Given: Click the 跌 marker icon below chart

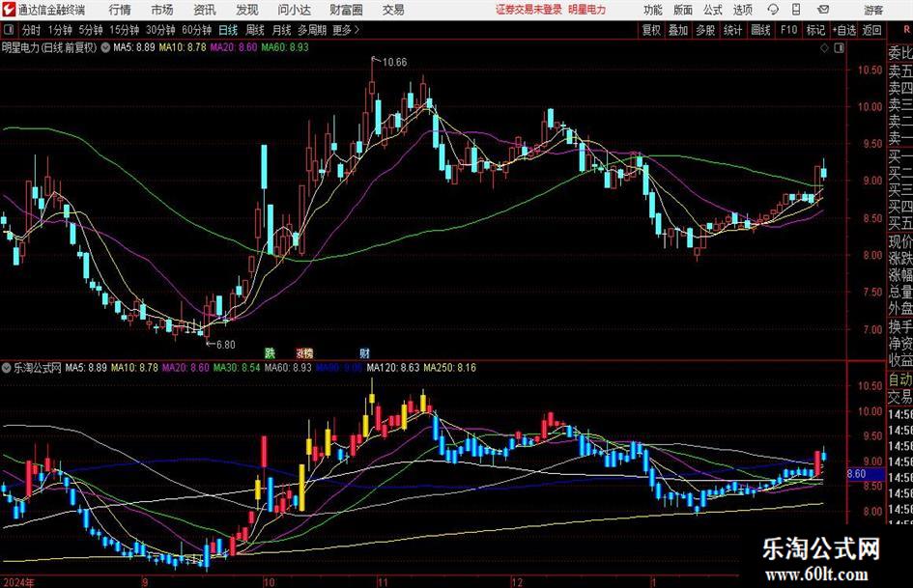Looking at the screenshot, I should point(270,352).
